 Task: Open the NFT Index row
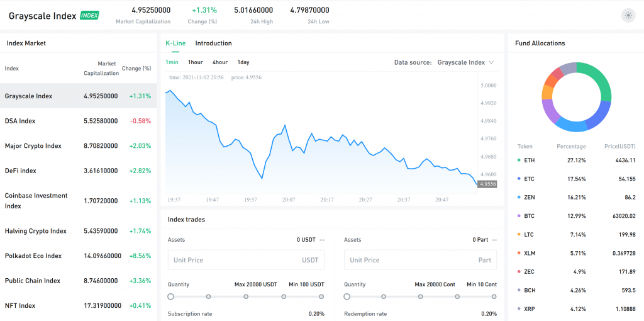pyautogui.click(x=78, y=305)
